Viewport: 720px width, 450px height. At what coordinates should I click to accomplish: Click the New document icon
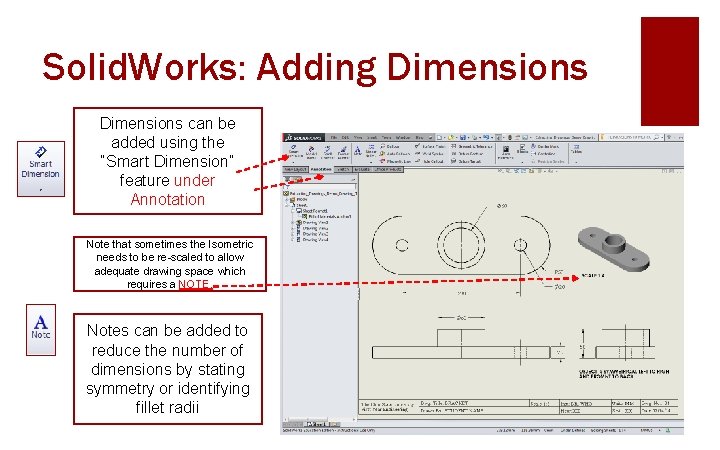click(439, 137)
